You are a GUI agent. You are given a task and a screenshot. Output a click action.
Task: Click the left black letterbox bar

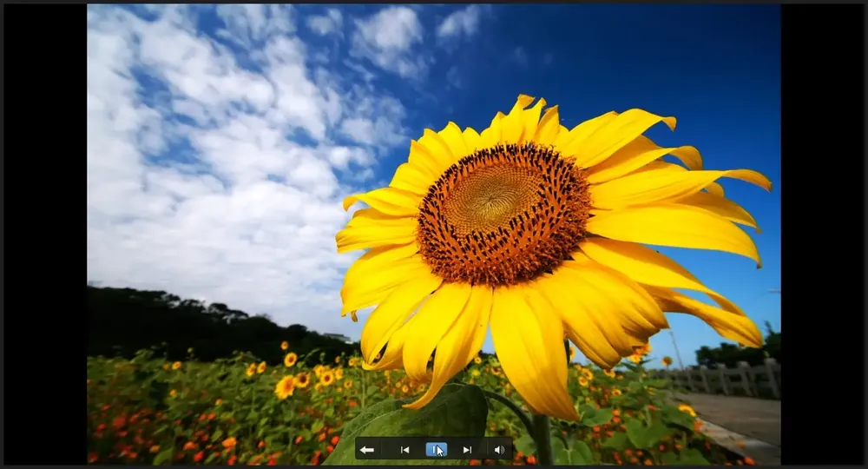tap(45, 234)
